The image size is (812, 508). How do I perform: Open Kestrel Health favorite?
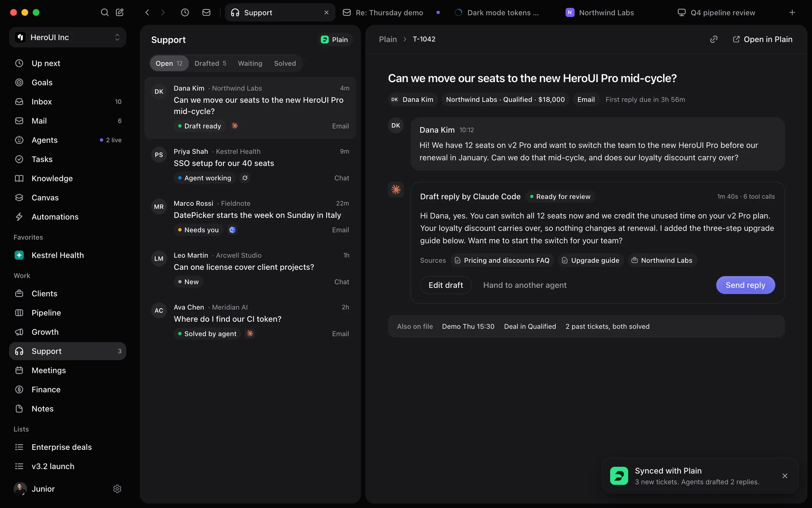(68, 255)
